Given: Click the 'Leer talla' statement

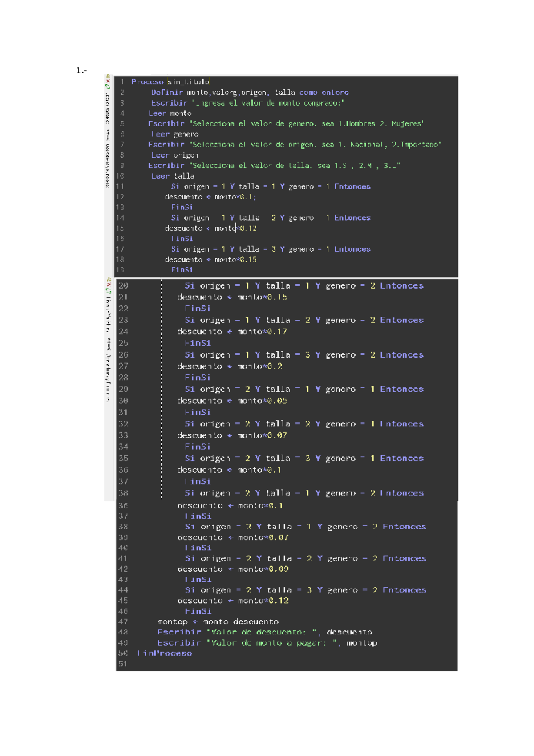Looking at the screenshot, I should coord(173,176).
